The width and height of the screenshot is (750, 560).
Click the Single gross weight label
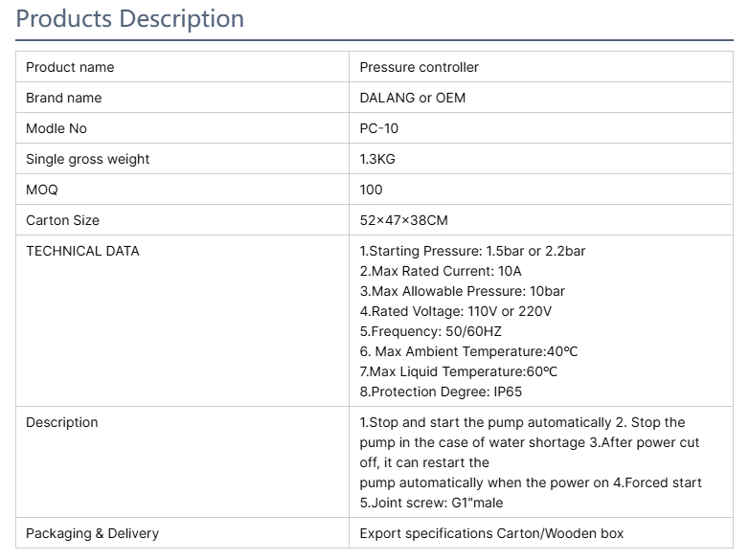87,159
